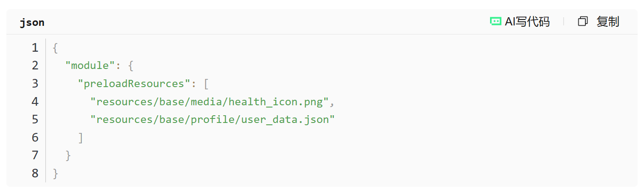Click the opening brace on line one

pos(55,48)
